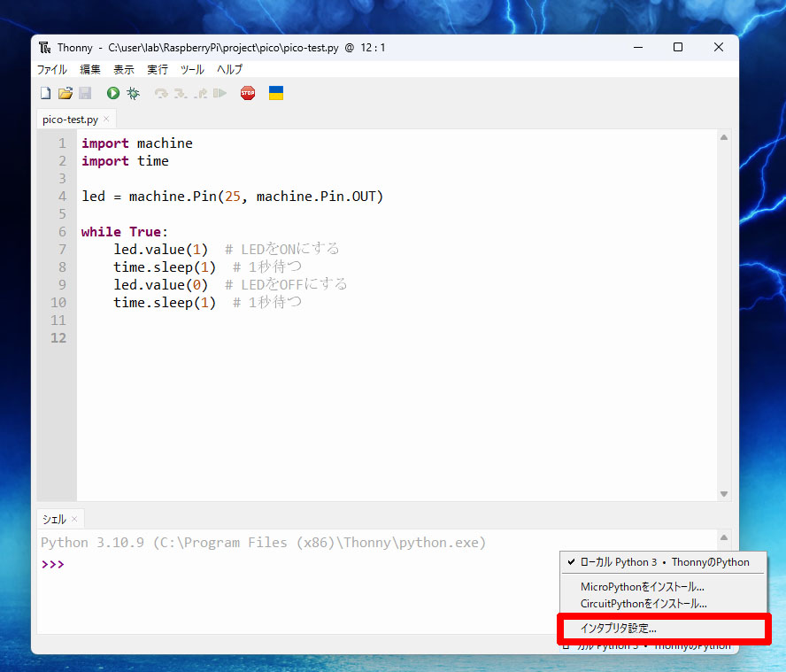Image resolution: width=786 pixels, height=672 pixels.
Task: Click the Step over icon
Action: pyautogui.click(x=161, y=93)
